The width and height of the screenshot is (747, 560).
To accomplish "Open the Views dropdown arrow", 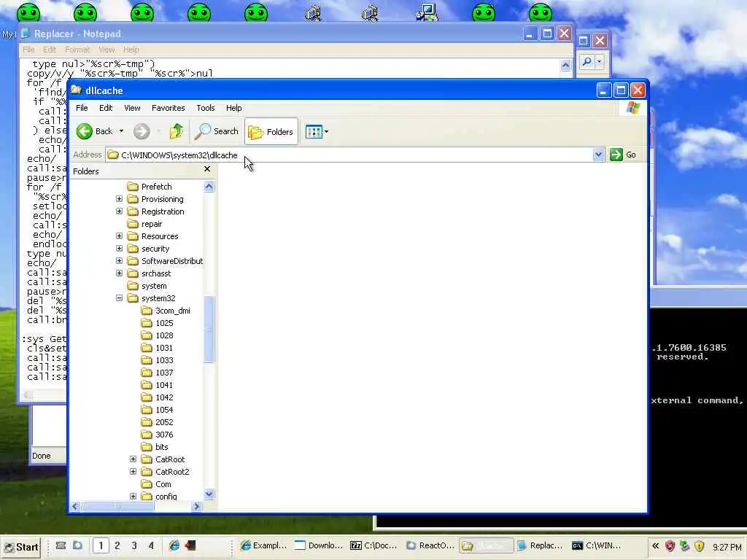I will coord(326,132).
